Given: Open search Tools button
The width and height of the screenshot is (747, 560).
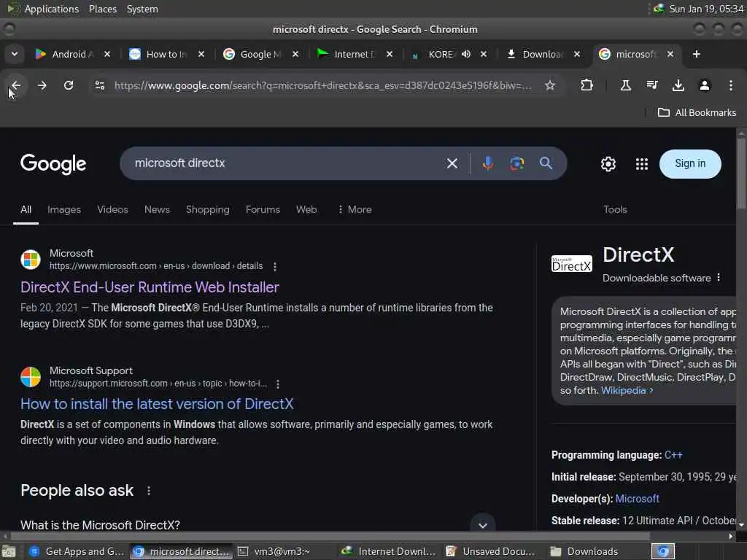Looking at the screenshot, I should point(615,209).
